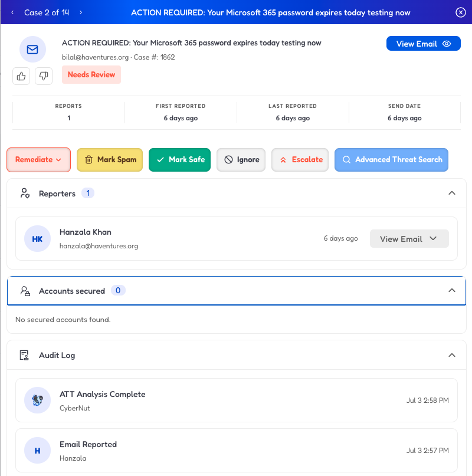
Task: Open the Remediate dropdown
Action: 38,160
